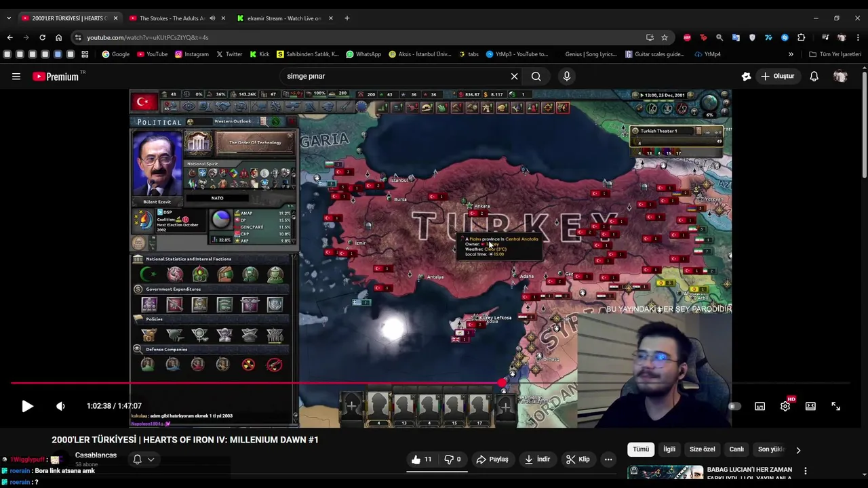Click the red scrubber handle on the timeline

(502, 384)
